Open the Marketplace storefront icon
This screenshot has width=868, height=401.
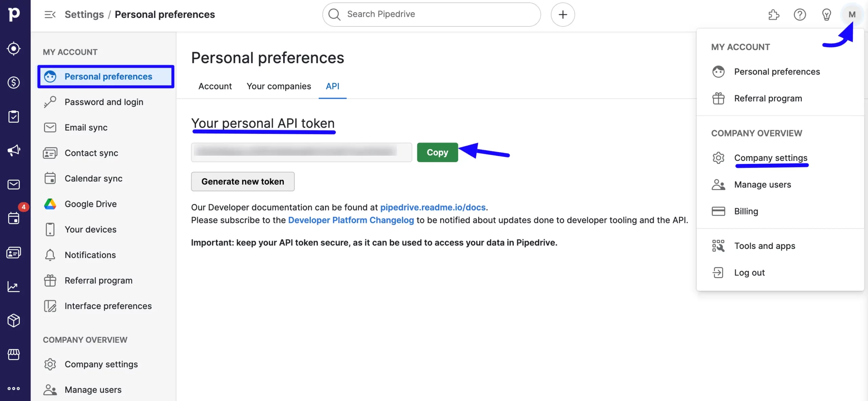[x=14, y=355]
